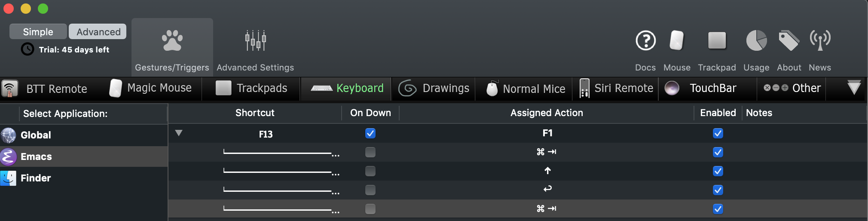Screen dimensions: 868x221
Task: Switch to Simple mode
Action: tap(38, 32)
